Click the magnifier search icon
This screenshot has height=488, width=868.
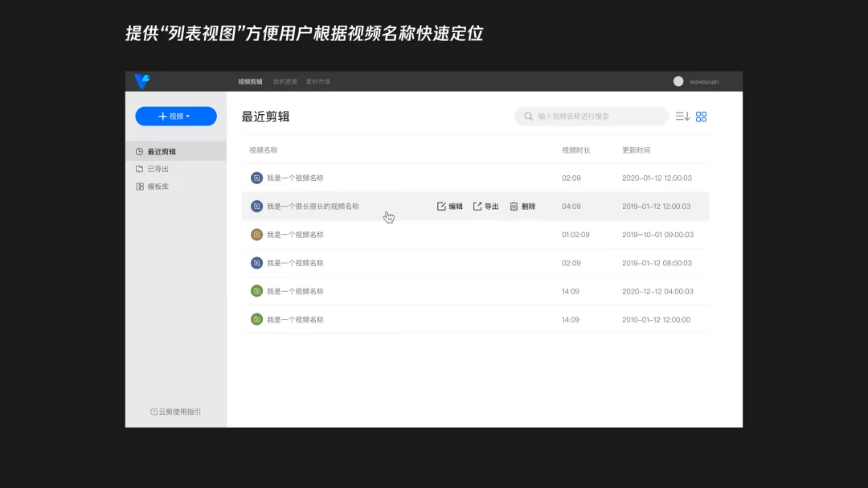[528, 117]
